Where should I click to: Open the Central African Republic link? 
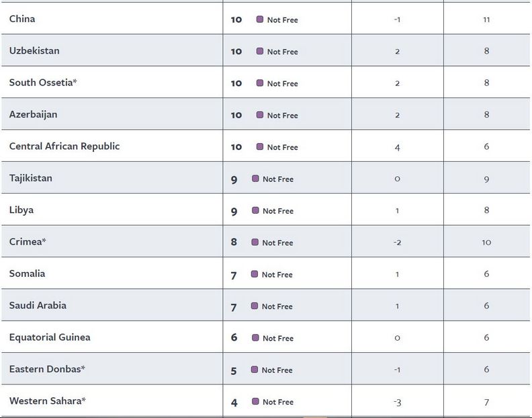pyautogui.click(x=64, y=146)
